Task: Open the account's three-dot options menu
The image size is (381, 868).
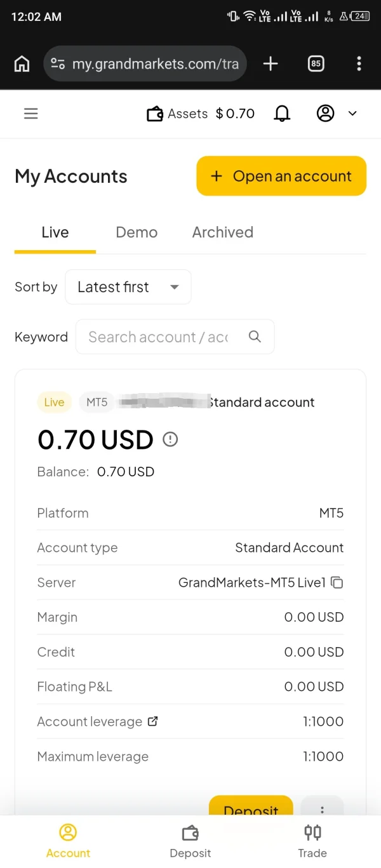Action: pyautogui.click(x=322, y=805)
